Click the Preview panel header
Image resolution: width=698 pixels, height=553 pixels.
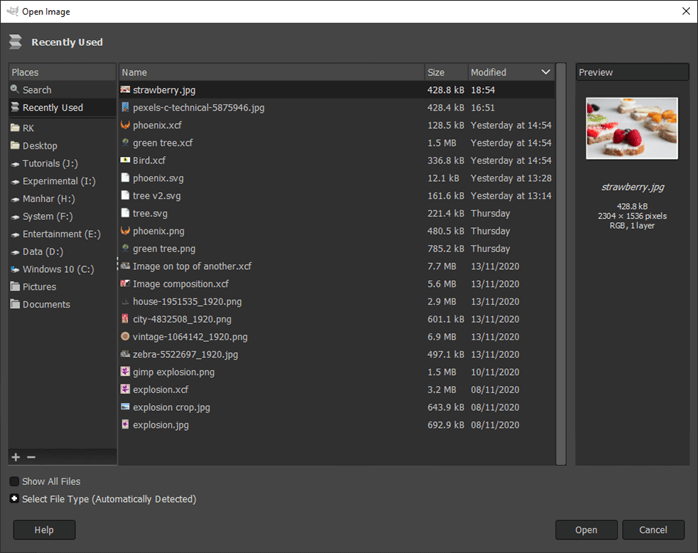point(632,72)
